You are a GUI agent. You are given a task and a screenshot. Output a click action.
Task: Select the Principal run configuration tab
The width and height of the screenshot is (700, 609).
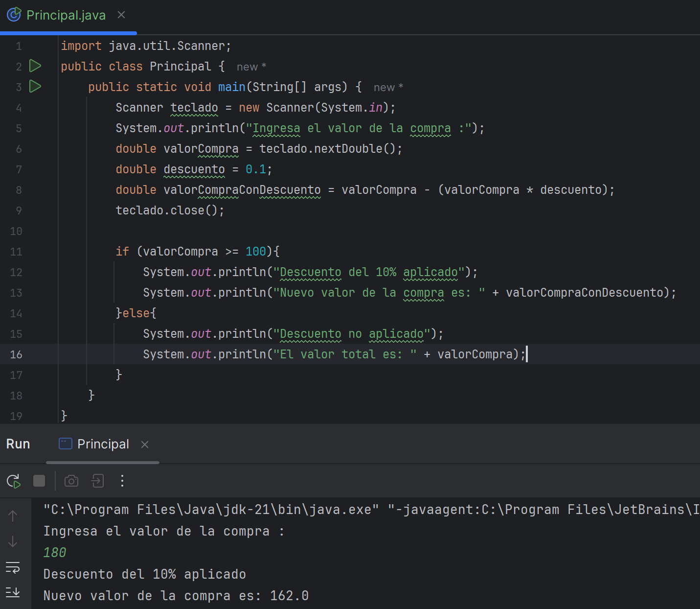[103, 444]
